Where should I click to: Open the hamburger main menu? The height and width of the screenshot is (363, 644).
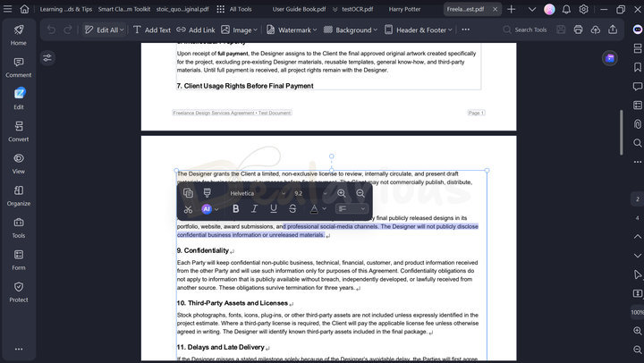(x=7, y=9)
